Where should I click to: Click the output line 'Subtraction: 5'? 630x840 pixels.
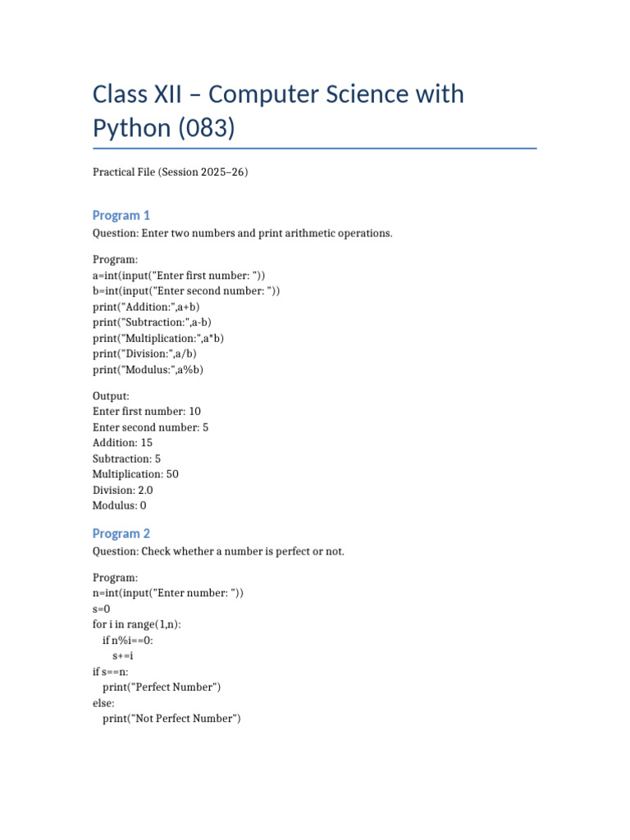[126, 459]
